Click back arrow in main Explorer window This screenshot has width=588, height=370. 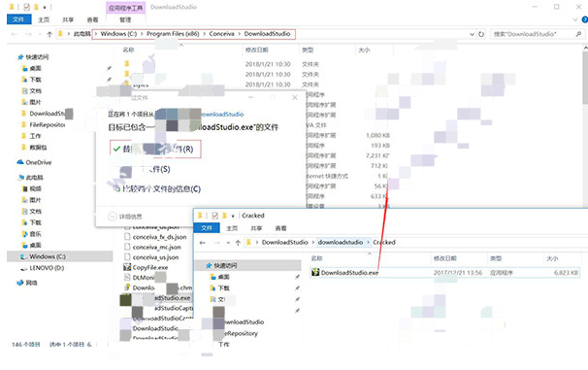[x=15, y=34]
